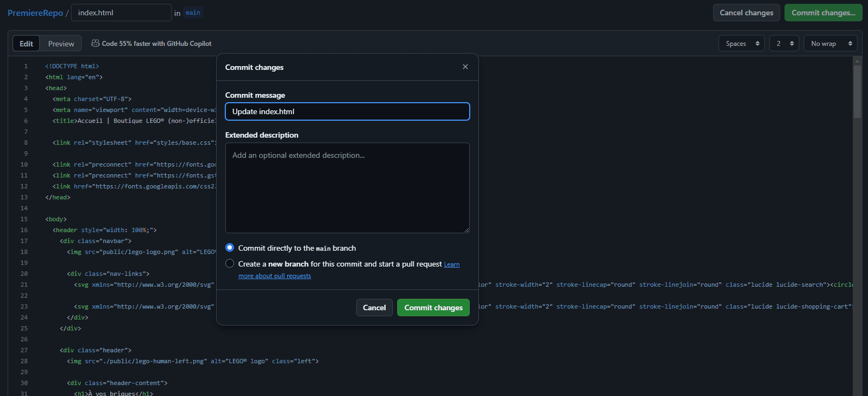Open the Spaces indent mode dropdown

click(741, 44)
